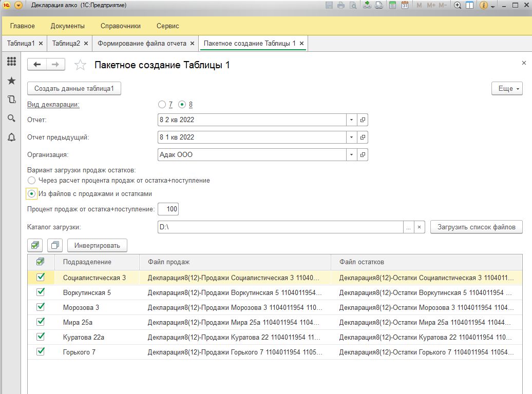Click the zoom magnifier icon in the title bar
This screenshot has width=532, height=394.
tap(458, 5)
